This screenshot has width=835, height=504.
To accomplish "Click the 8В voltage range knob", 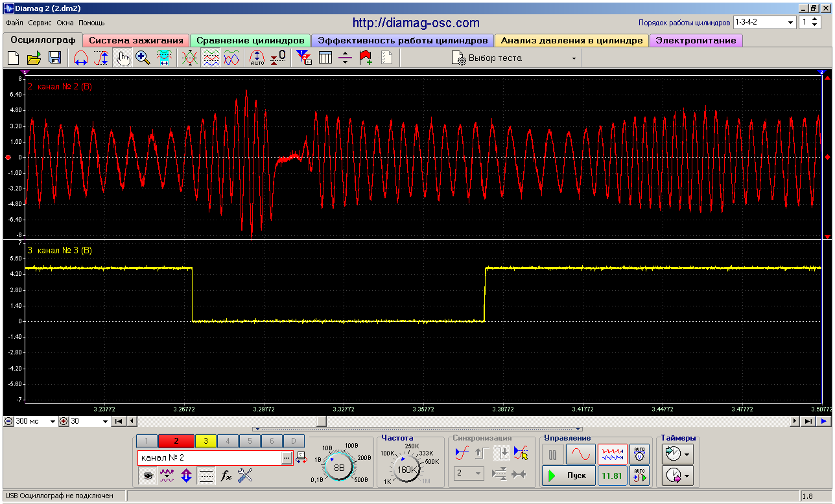I will click(x=338, y=466).
